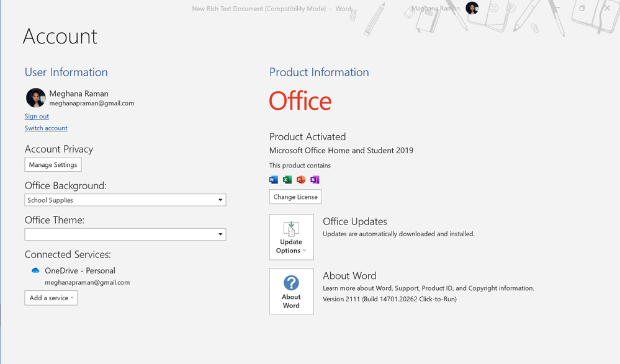Image resolution: width=620 pixels, height=364 pixels.
Task: Click the Meghana Raman name under User Information
Action: [79, 94]
